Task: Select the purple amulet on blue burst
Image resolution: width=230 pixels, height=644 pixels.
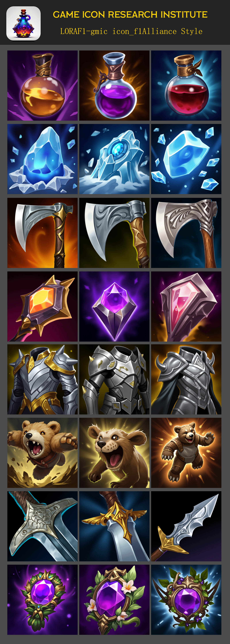Action: (x=186, y=600)
